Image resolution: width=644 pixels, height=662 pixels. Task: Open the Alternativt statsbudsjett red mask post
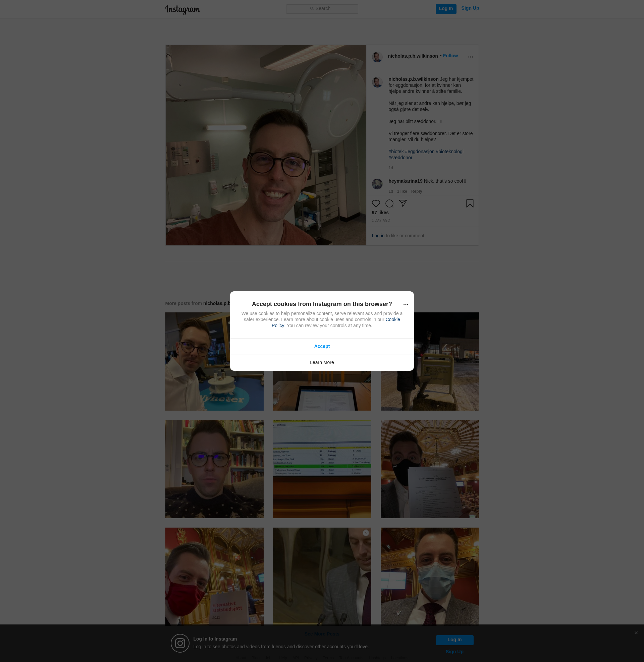(214, 577)
